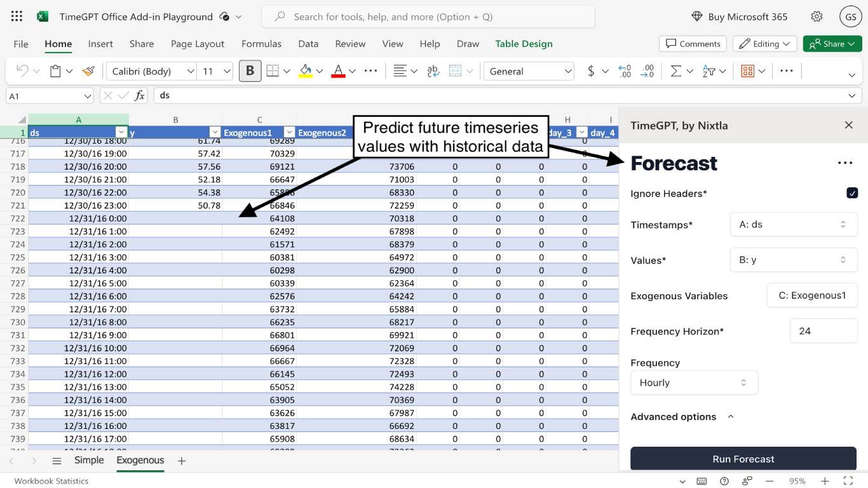Click the Comments button

693,44
